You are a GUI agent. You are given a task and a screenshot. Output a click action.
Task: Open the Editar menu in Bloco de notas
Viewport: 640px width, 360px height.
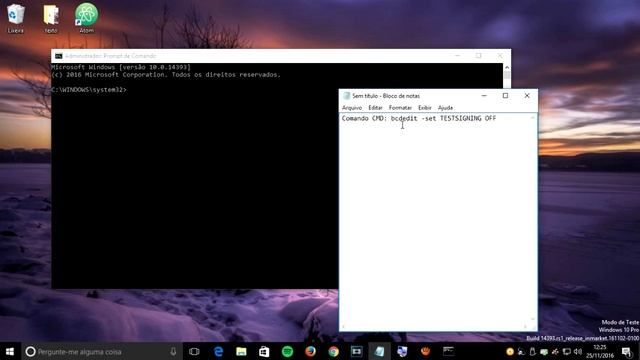click(375, 108)
